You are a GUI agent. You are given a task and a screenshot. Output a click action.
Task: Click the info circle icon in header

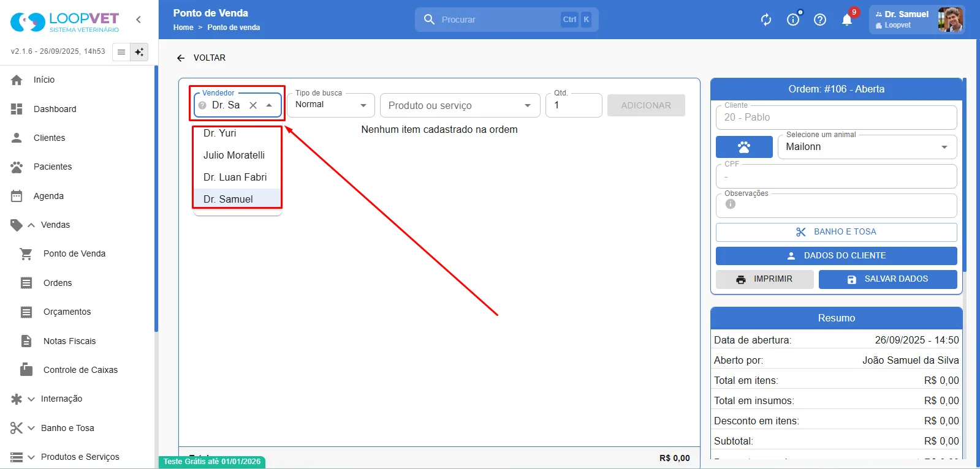pyautogui.click(x=793, y=20)
